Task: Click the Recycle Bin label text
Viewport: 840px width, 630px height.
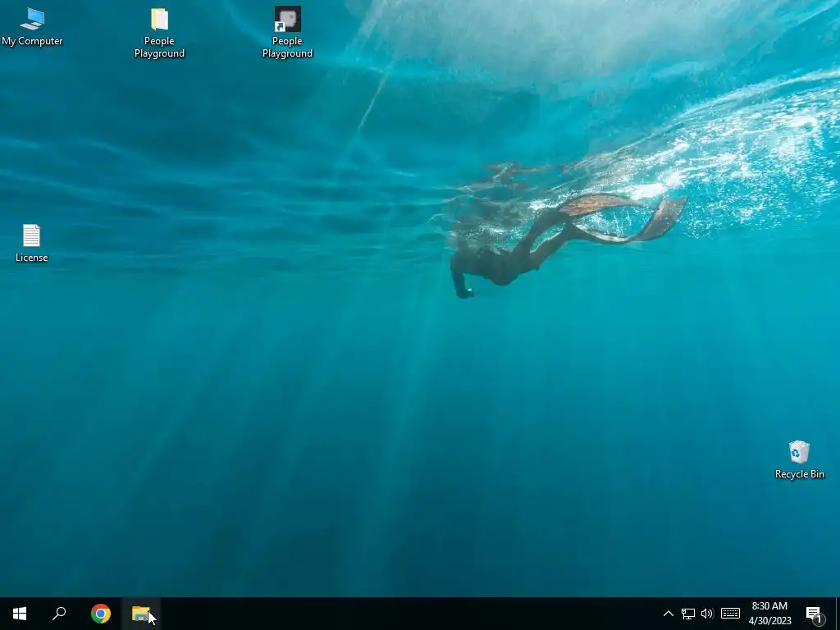Action: [799, 474]
